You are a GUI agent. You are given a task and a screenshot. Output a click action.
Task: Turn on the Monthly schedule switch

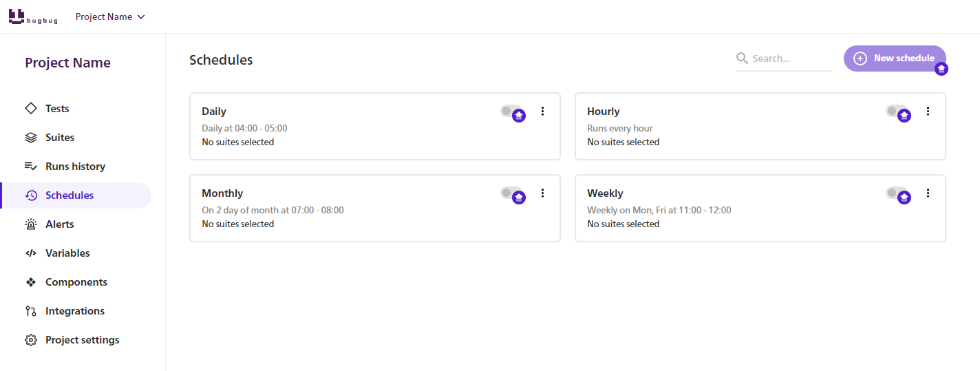[x=510, y=193]
